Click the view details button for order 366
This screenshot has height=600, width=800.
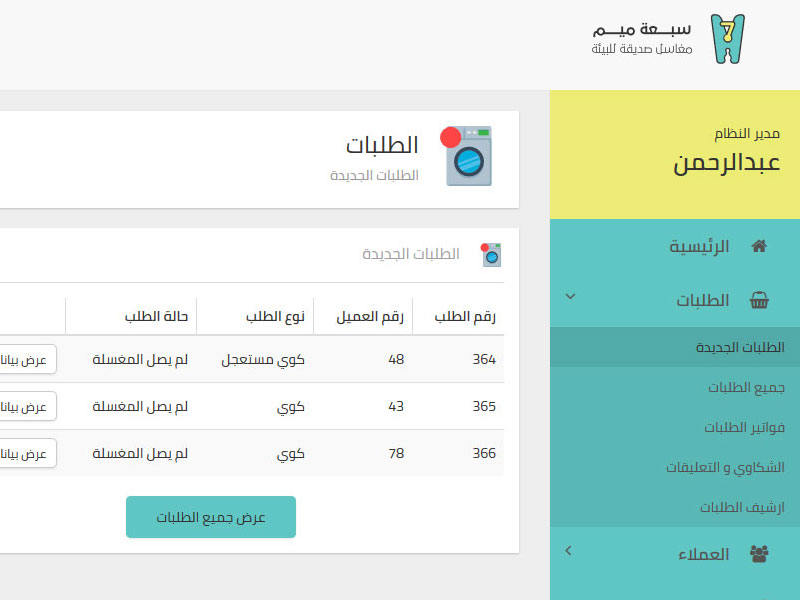pos(26,453)
